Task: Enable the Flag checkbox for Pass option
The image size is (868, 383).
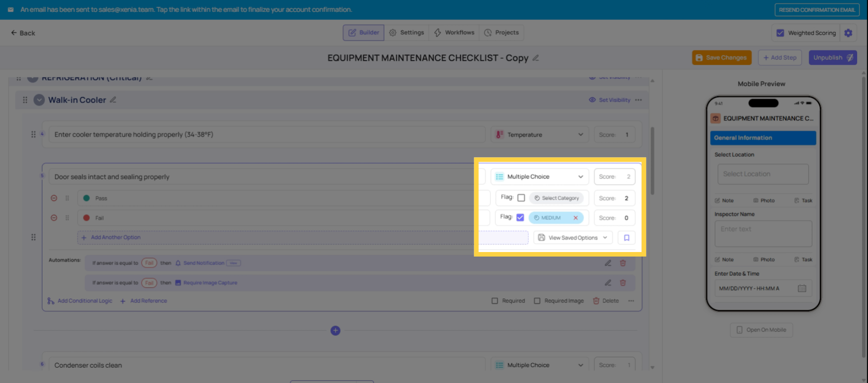Action: click(x=521, y=198)
